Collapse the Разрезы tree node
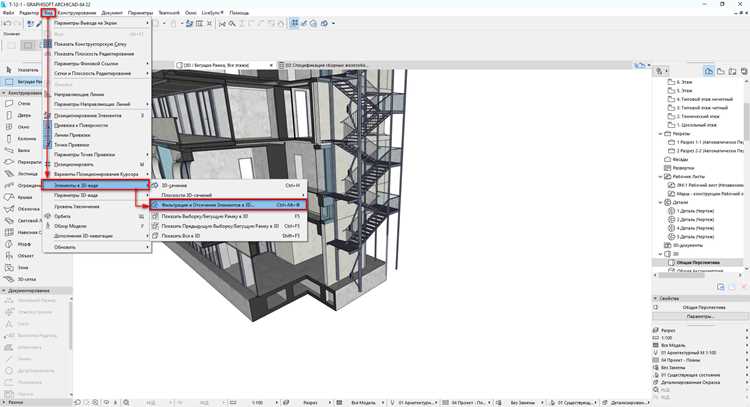Screen dimensions: 750x407 [x=661, y=134]
